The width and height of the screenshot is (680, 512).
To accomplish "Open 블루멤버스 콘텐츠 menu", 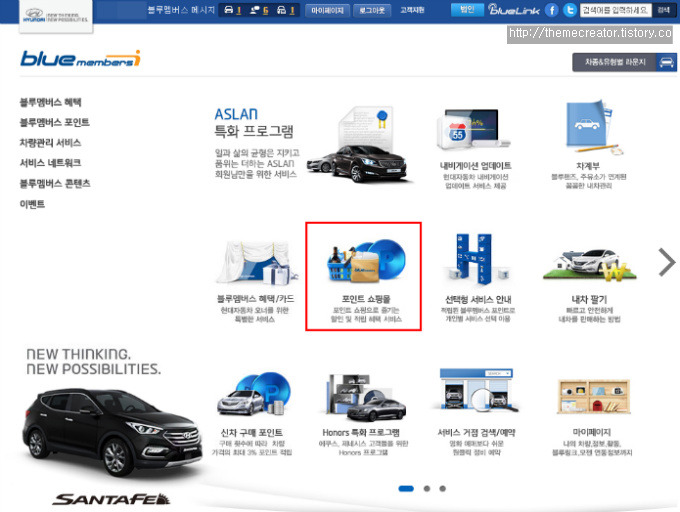I will (55, 183).
